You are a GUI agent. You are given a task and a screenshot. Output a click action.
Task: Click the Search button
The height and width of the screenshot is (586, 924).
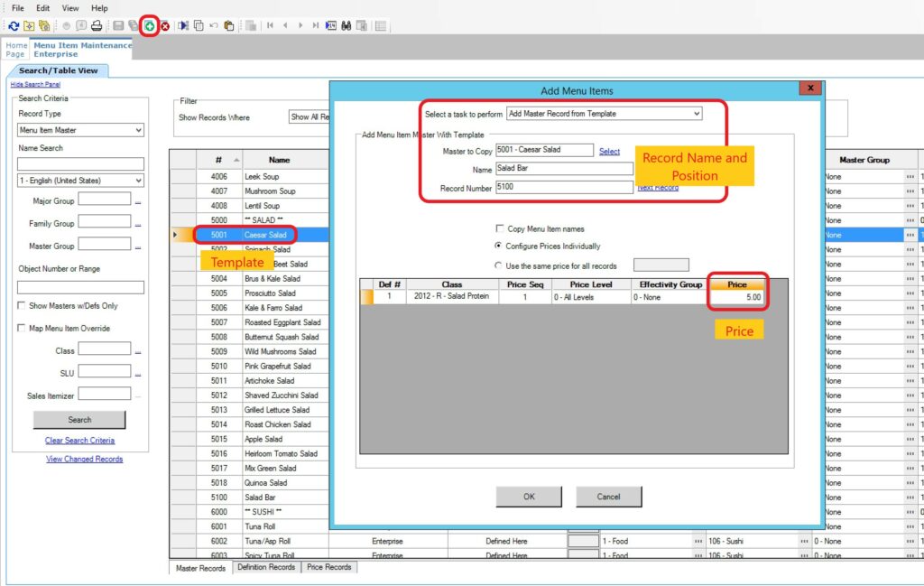click(x=79, y=420)
